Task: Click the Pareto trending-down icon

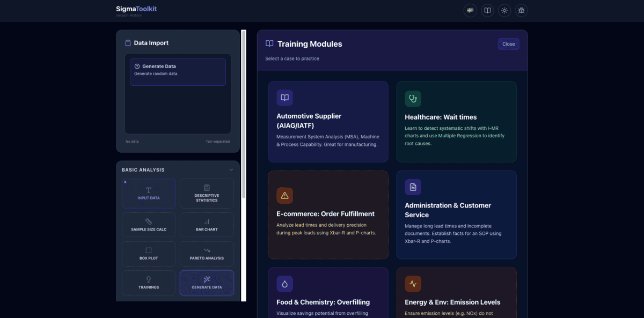Action: tap(207, 250)
